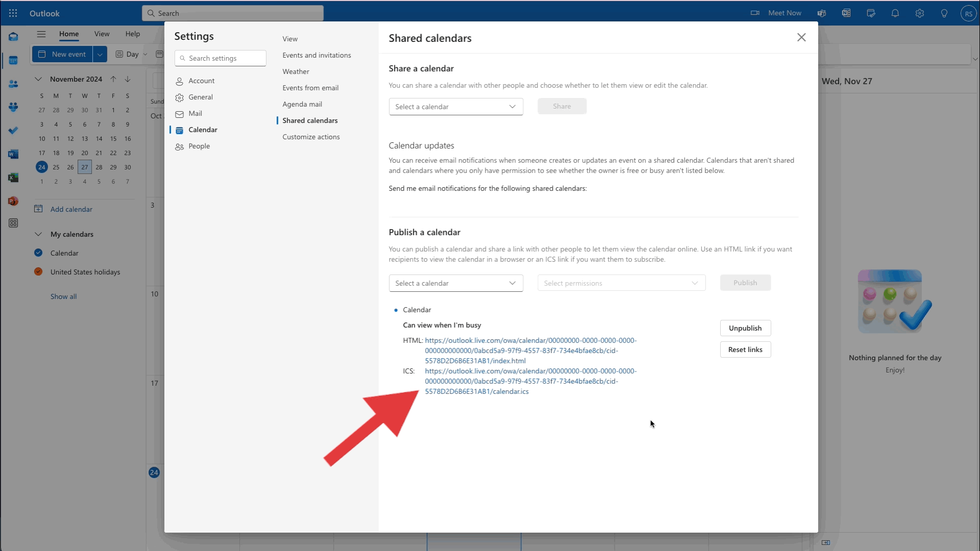The height and width of the screenshot is (551, 980).
Task: Open More apps grid icon
Action: [13, 223]
